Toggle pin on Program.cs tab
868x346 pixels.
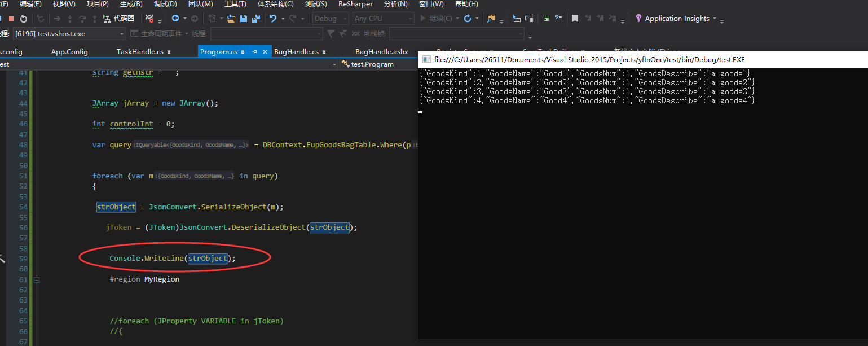[x=254, y=51]
